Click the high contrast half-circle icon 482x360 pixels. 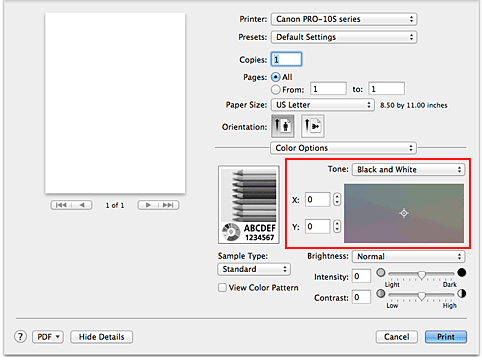pos(462,294)
